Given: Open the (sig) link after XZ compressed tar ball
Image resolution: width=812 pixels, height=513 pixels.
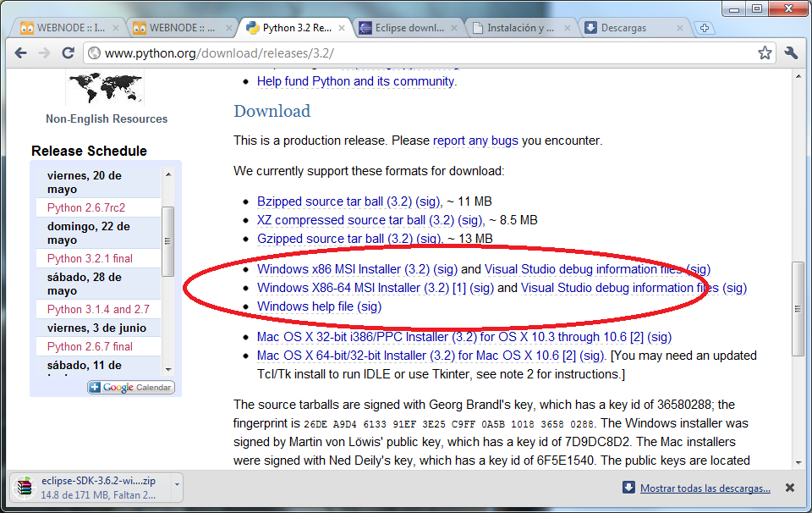Looking at the screenshot, I should pyautogui.click(x=470, y=220).
